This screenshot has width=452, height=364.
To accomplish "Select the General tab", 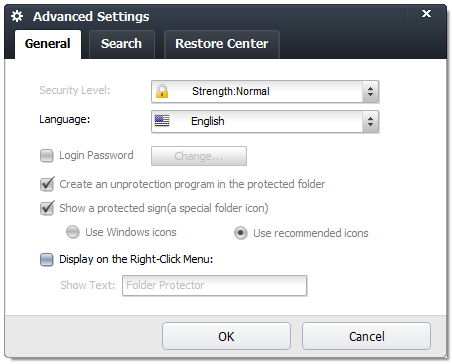I will [x=48, y=44].
